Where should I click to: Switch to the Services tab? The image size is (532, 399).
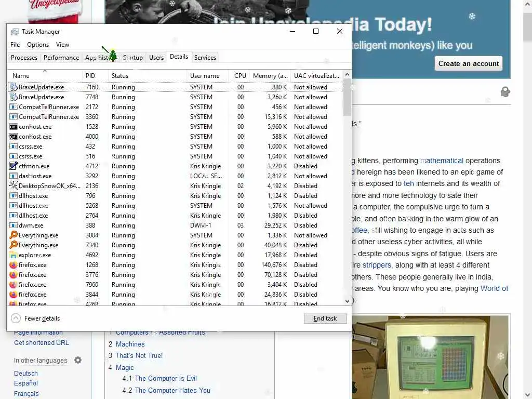(x=205, y=58)
